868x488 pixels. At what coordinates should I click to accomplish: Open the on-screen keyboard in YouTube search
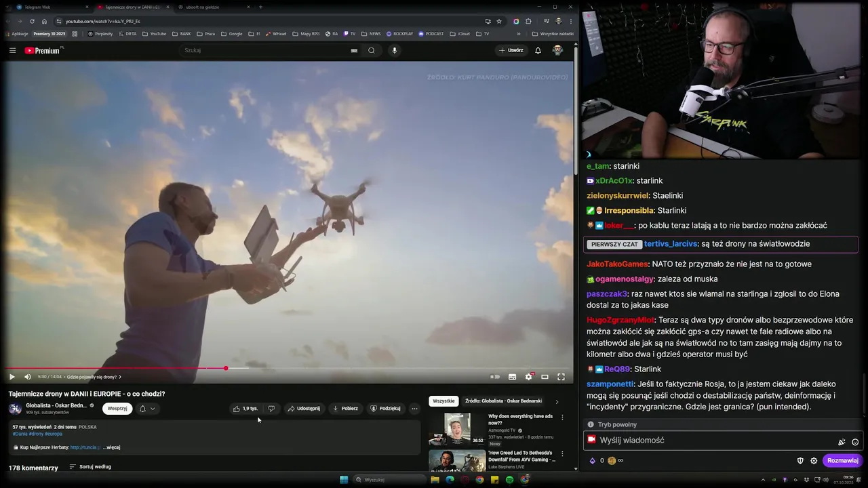click(354, 50)
